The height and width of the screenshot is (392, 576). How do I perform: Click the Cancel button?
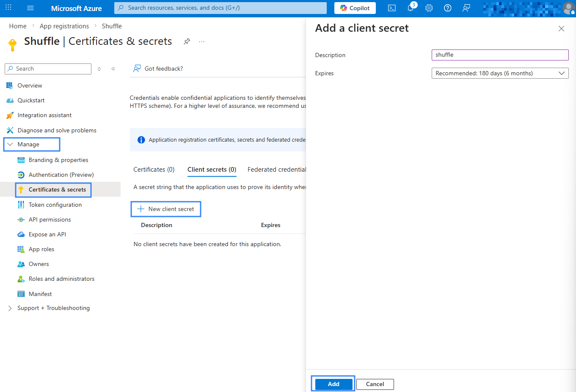pyautogui.click(x=375, y=384)
